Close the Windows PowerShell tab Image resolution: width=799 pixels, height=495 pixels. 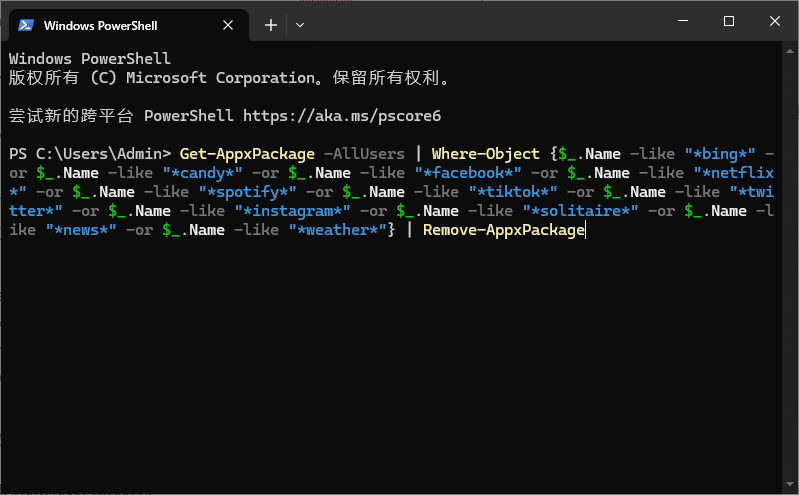(x=228, y=25)
